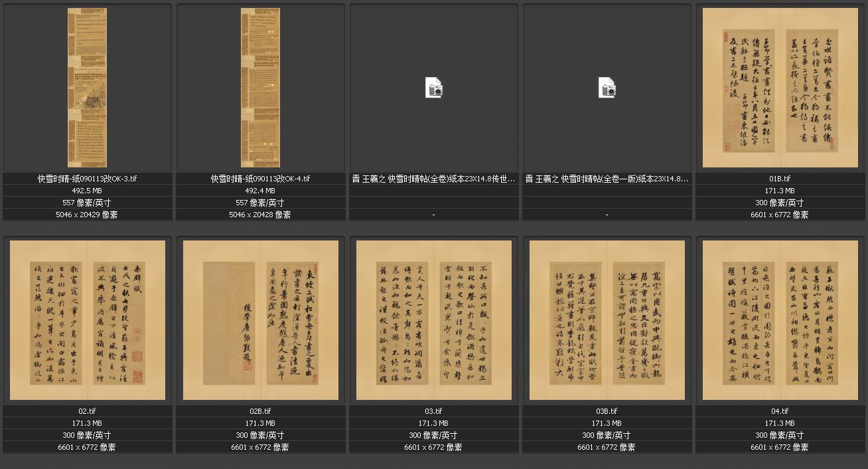
Task: Click the placeholder camera icon for 快雪时晴帖(全卷) file
Action: (434, 88)
